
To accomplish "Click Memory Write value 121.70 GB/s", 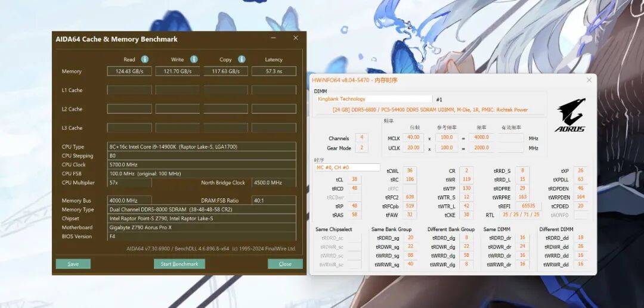I will 178,71.
